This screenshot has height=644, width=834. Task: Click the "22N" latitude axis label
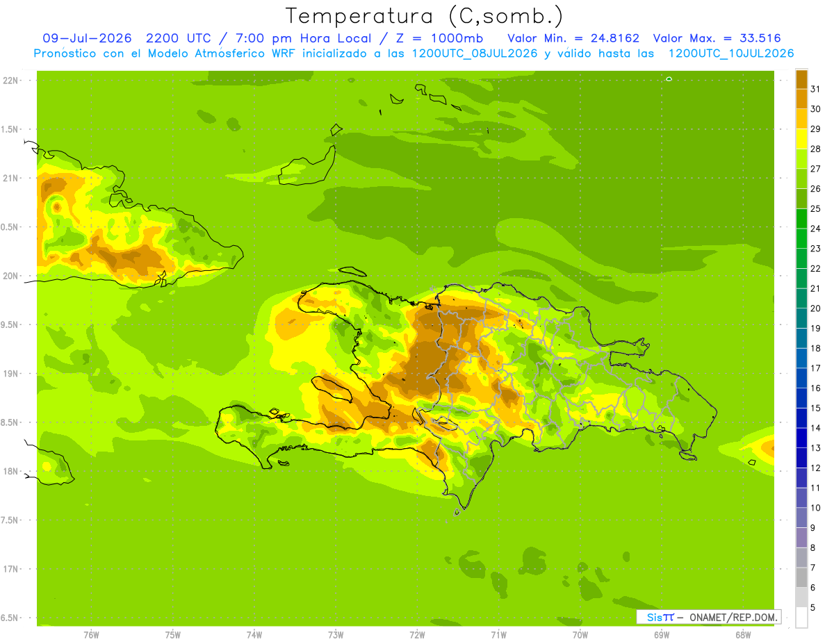click(x=11, y=81)
